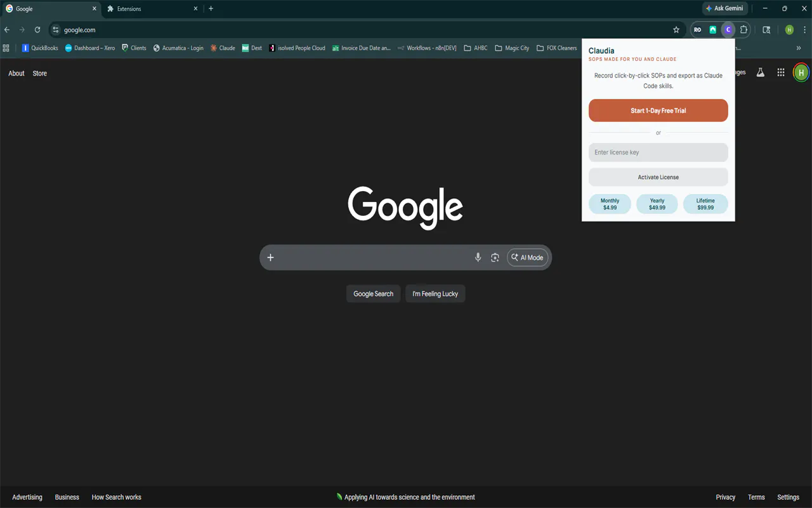Toggle the Claudia extension icon
The width and height of the screenshot is (812, 508).
point(728,30)
